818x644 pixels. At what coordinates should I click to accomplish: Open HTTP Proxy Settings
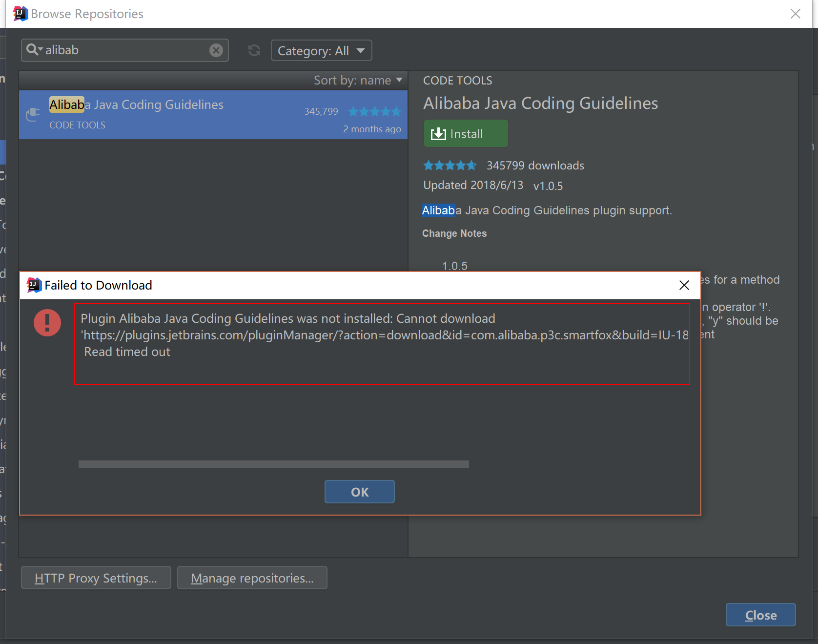point(96,578)
